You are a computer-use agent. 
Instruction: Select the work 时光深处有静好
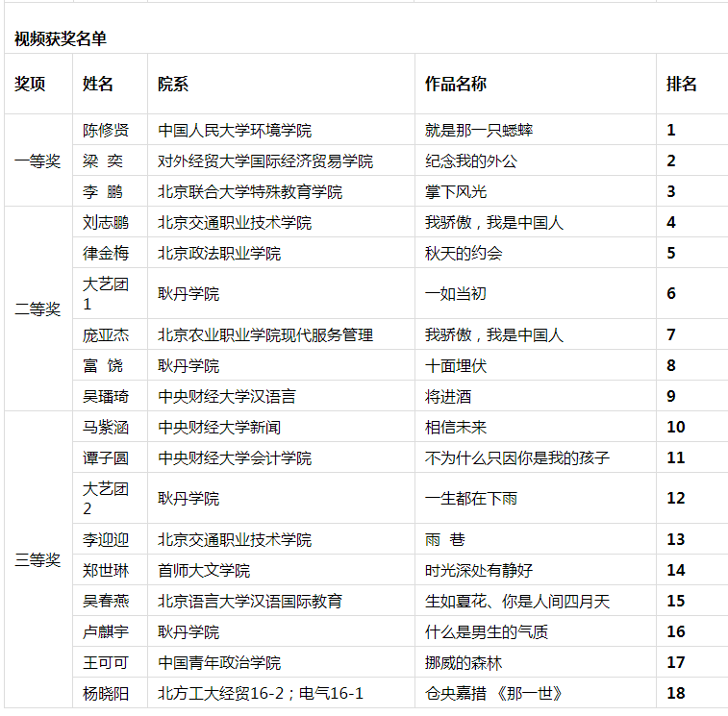point(479,570)
